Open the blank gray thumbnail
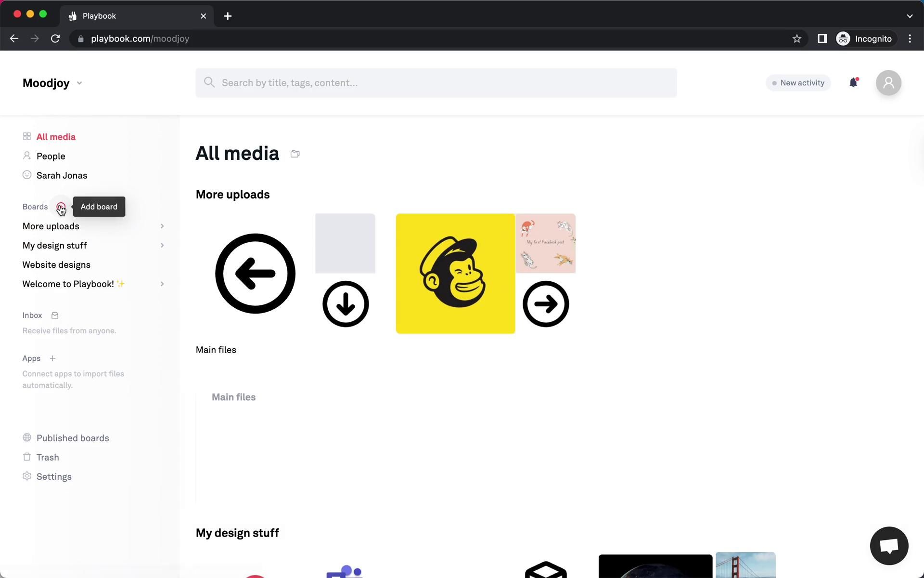Screen dimensions: 924x578 pyautogui.click(x=346, y=243)
